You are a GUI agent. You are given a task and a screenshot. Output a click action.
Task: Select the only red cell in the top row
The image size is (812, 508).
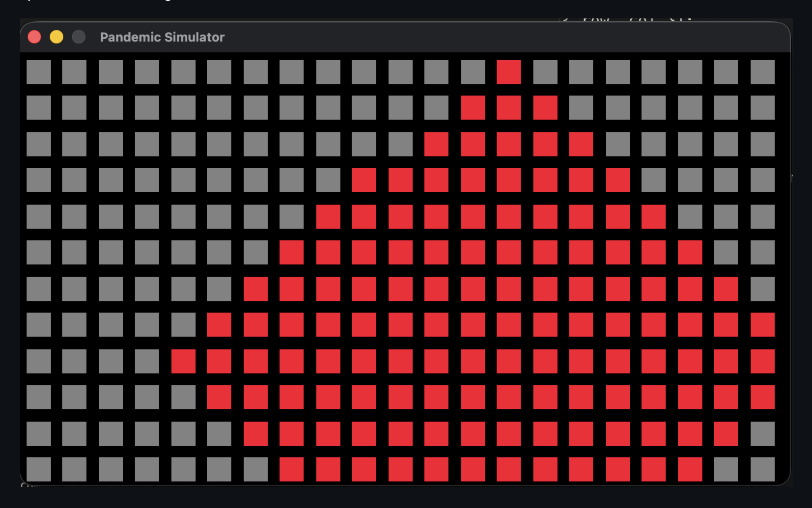tap(509, 72)
